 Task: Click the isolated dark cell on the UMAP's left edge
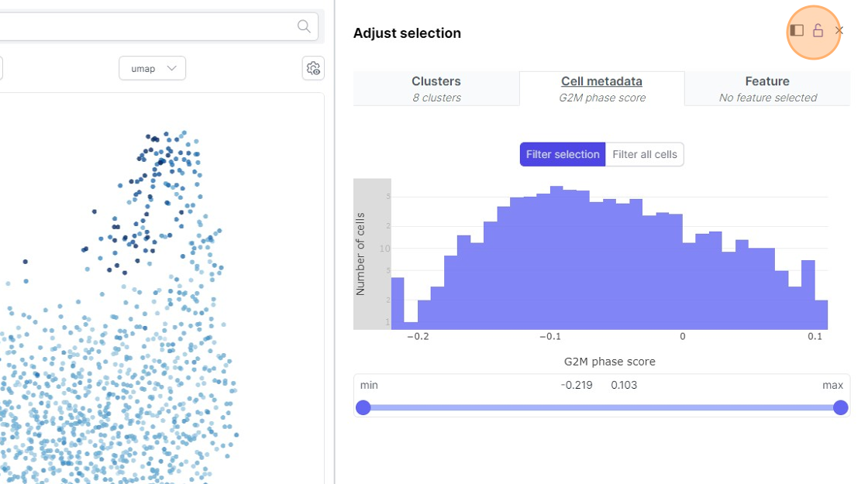pyautogui.click(x=25, y=262)
